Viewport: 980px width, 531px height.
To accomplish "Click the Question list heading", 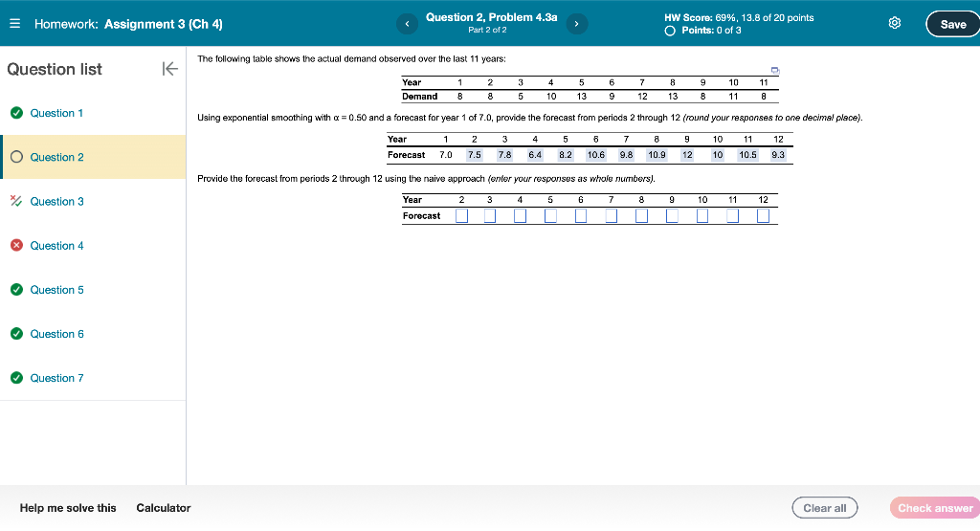I will click(x=55, y=69).
